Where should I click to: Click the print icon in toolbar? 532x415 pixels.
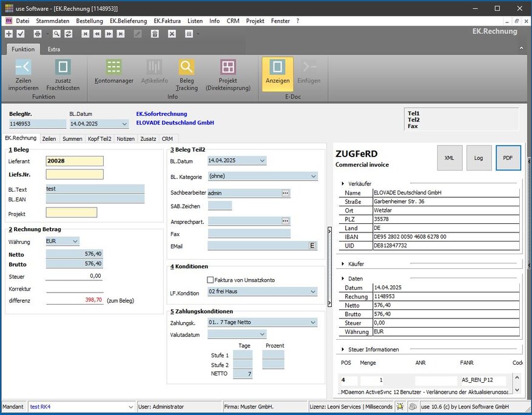click(37, 34)
